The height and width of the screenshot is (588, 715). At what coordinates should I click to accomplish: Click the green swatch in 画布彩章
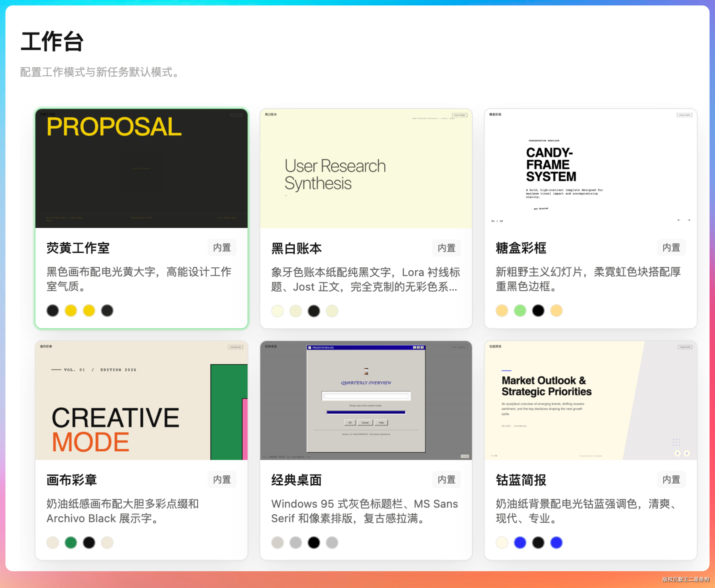71,543
